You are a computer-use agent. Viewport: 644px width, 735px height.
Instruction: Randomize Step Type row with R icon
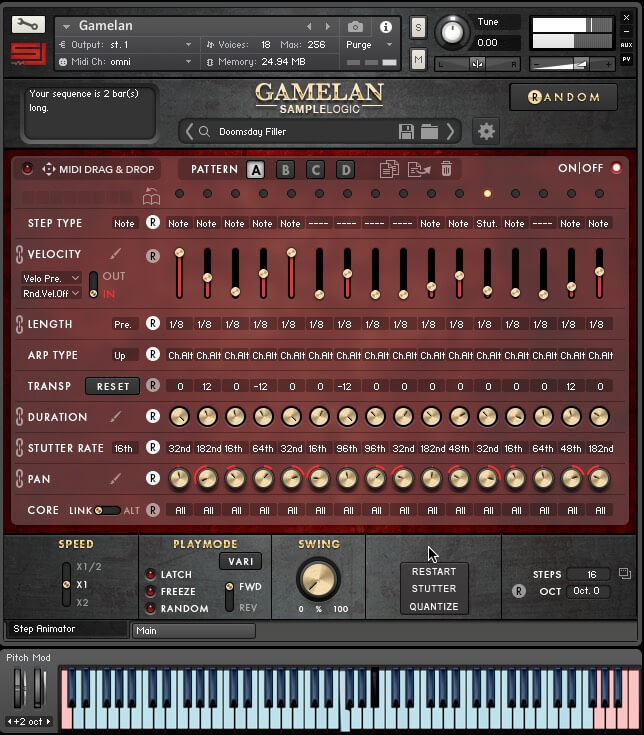(x=153, y=222)
